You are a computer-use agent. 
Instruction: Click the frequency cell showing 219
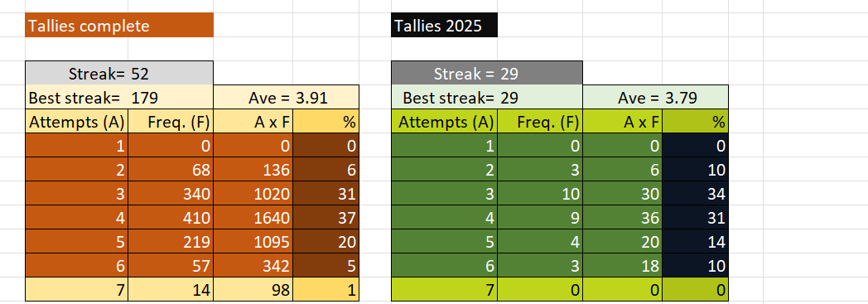pyautogui.click(x=171, y=241)
